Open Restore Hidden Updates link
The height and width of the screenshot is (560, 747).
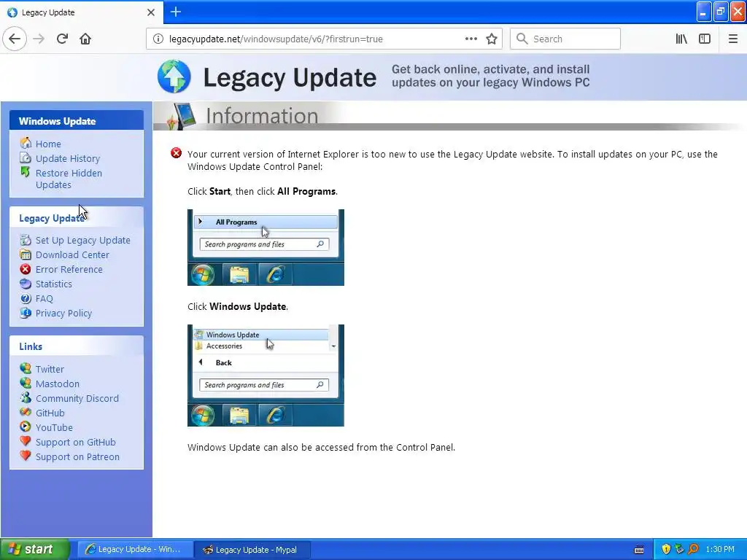[69, 179]
